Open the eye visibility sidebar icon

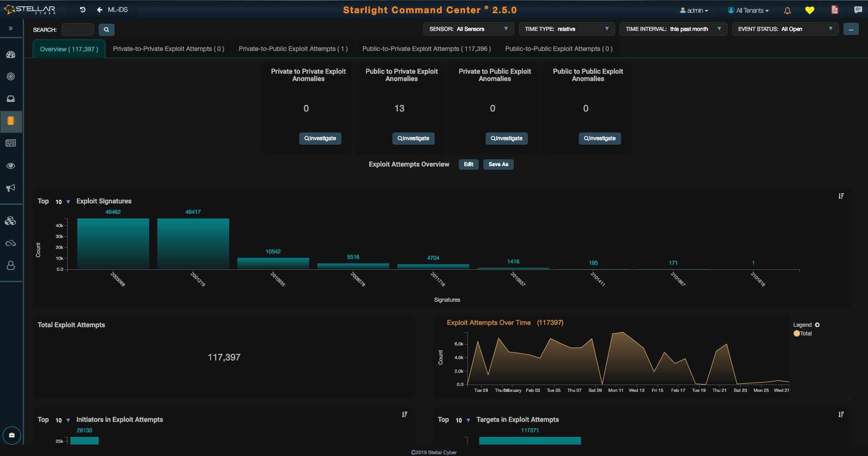pos(11,166)
